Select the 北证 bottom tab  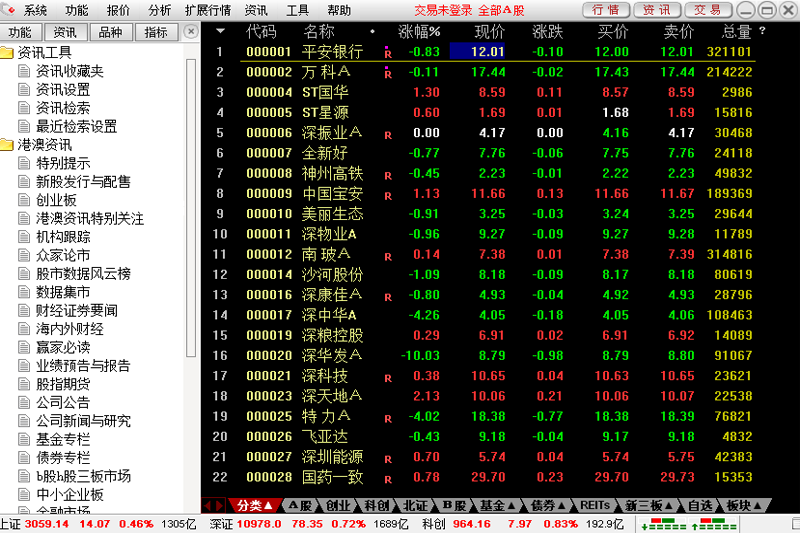(x=415, y=505)
